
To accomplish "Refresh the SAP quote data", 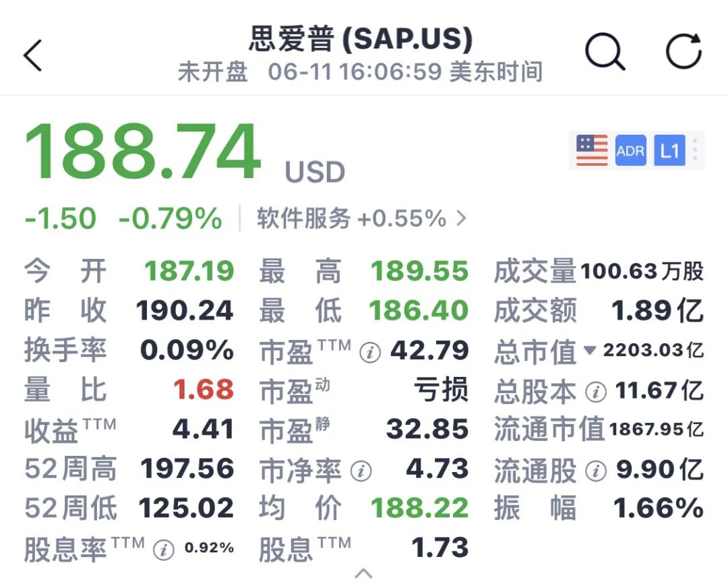I will pyautogui.click(x=684, y=53).
